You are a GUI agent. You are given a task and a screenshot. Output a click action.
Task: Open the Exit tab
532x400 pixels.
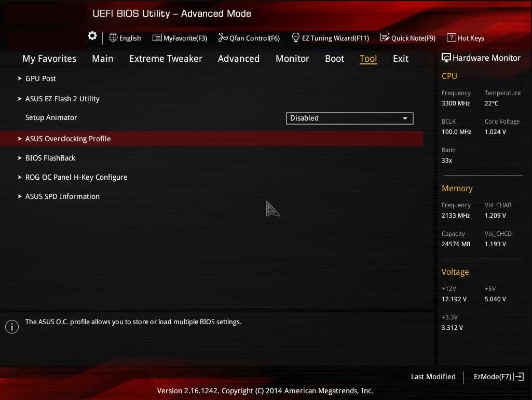[400, 58]
